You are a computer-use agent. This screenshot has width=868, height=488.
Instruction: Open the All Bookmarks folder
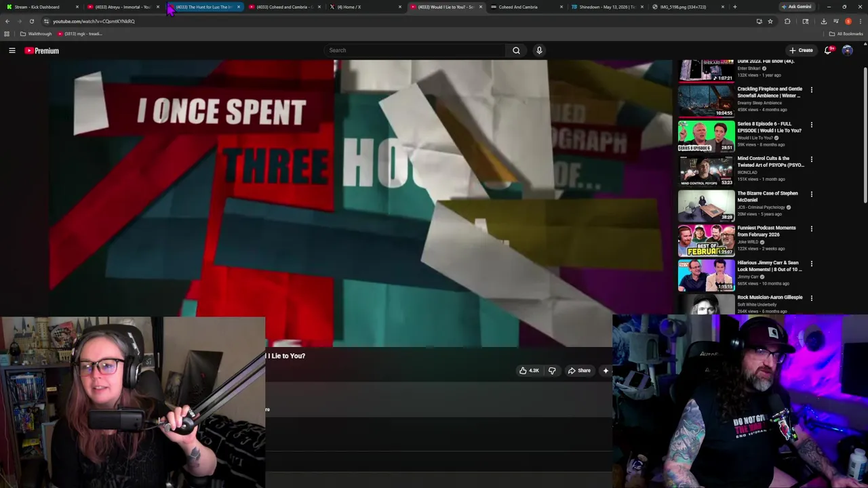[x=846, y=34]
